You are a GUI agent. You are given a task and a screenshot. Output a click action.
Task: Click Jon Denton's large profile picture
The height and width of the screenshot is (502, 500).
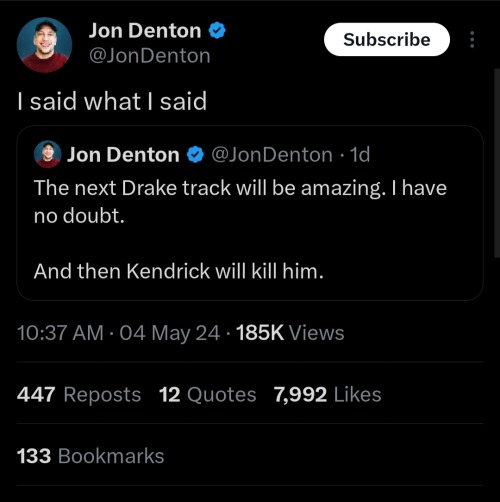pyautogui.click(x=44, y=45)
